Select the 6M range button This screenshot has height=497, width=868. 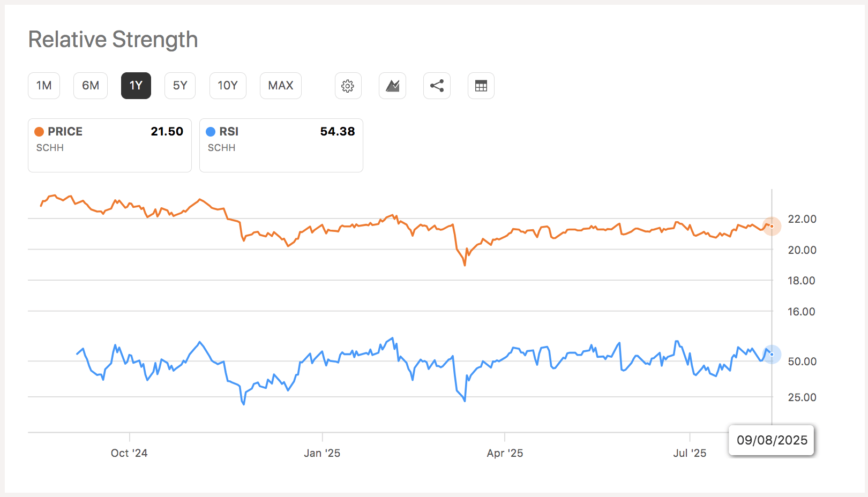click(x=90, y=86)
